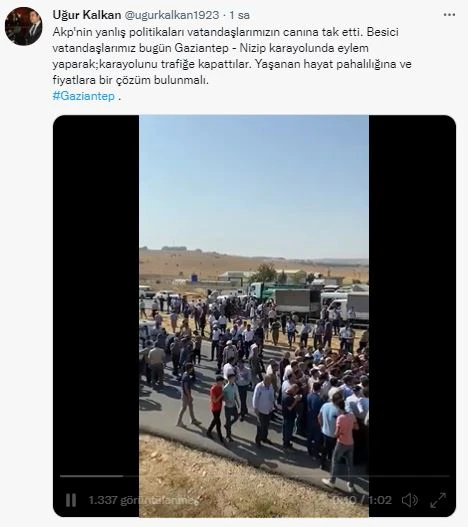Viewport: 468px width, 527px height.
Task: Expand the video to fullscreen
Action: click(x=438, y=500)
